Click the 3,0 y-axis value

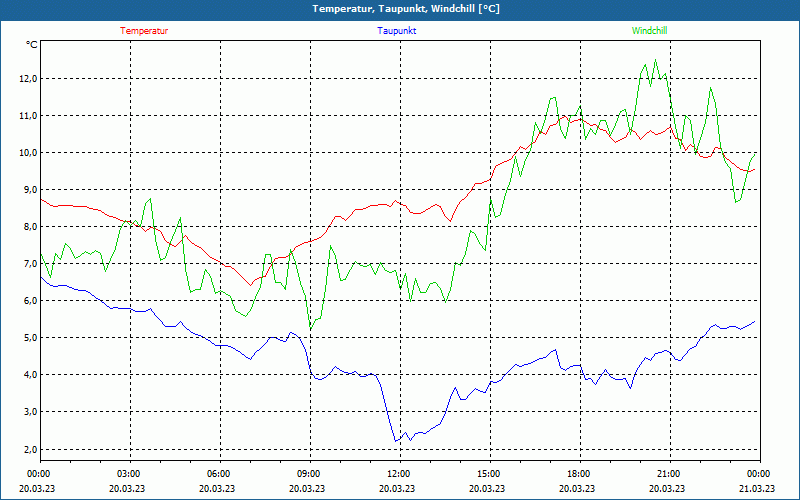tap(30, 412)
